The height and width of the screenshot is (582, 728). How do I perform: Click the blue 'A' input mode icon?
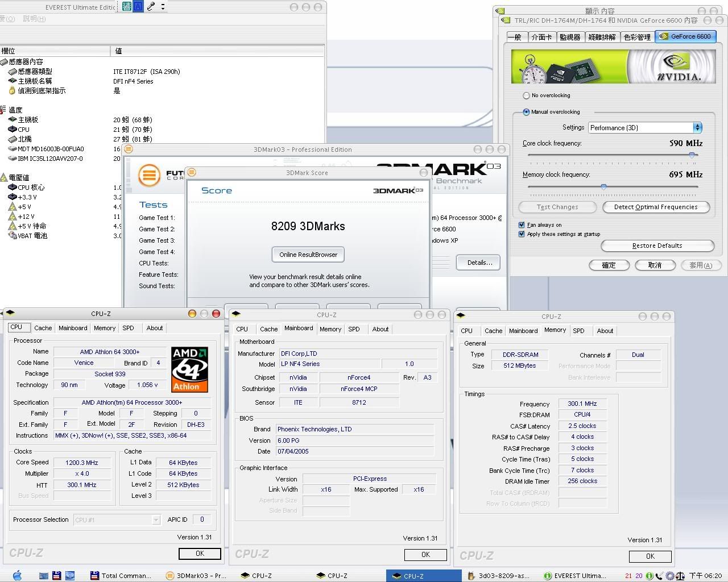(x=138, y=7)
